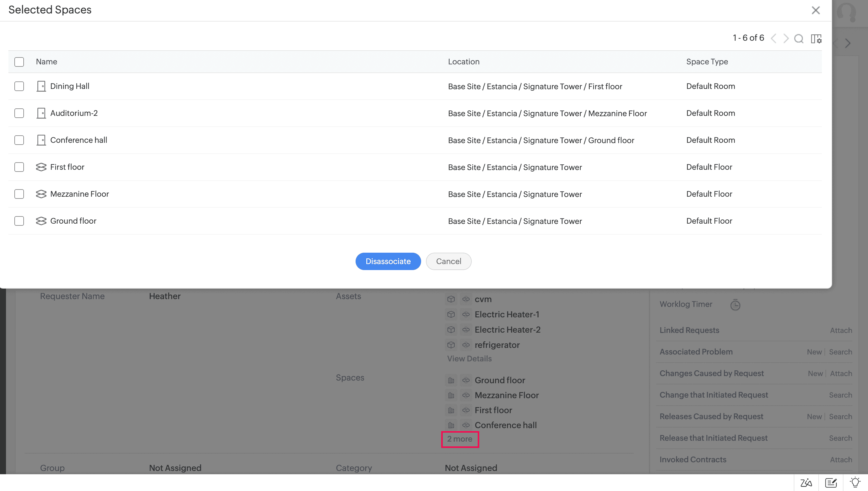This screenshot has width=868, height=491.
Task: Click the floor icon beside Ground floor
Action: pyautogui.click(x=41, y=221)
